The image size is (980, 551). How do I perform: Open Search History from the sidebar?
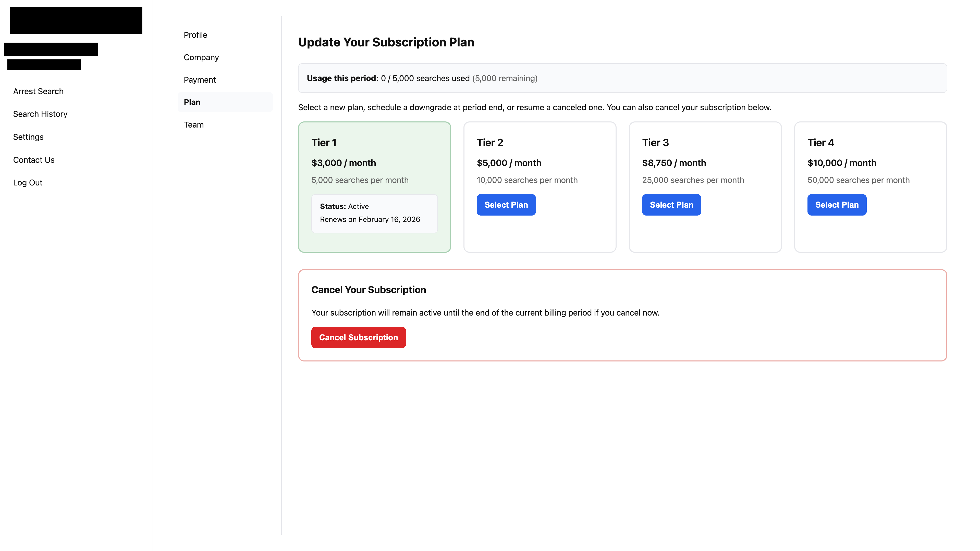(40, 114)
